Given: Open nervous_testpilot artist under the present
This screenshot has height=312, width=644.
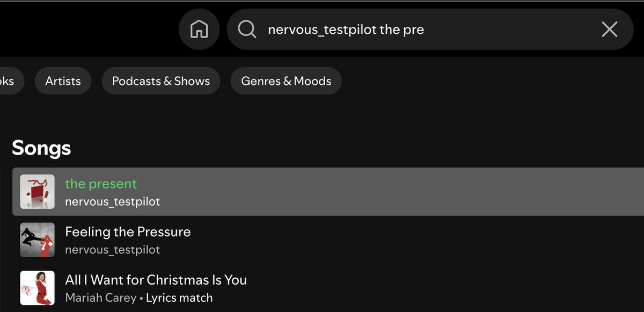Looking at the screenshot, I should click(113, 202).
